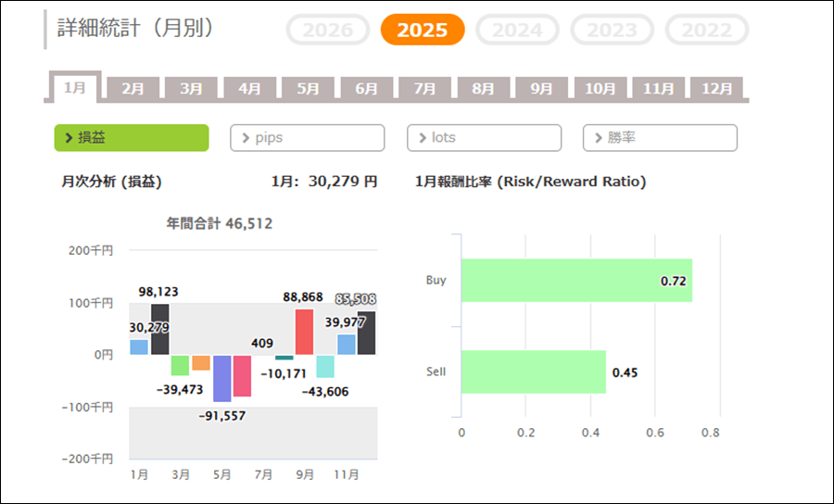
Task: Switch the view to lots
Action: click(484, 138)
